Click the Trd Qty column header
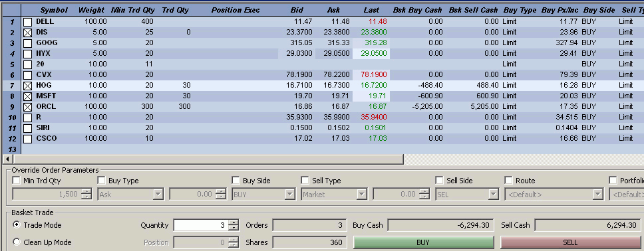This screenshot has width=644, height=251. point(176,10)
